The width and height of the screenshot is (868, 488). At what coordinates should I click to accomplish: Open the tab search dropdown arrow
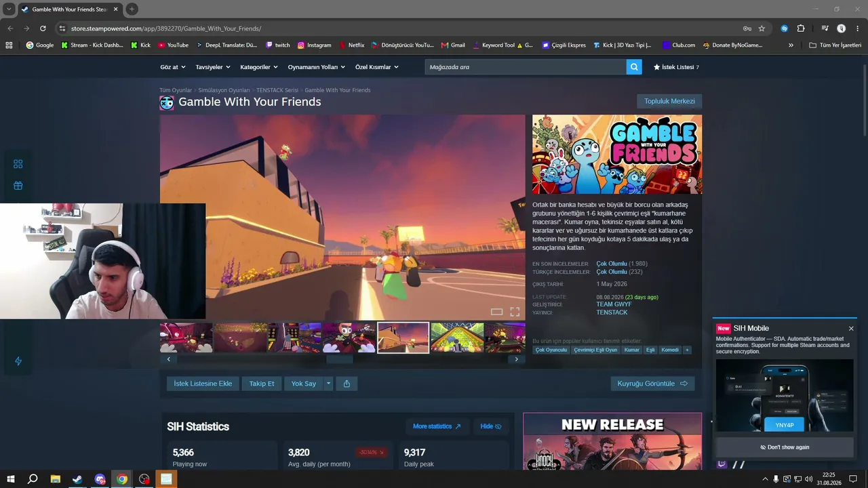(9, 9)
